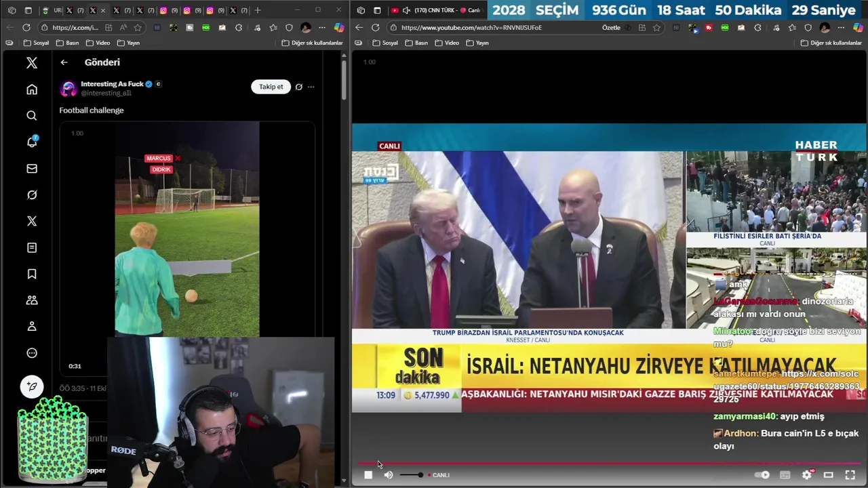Click the compose post feather button
Image resolution: width=868 pixels, height=488 pixels.
(x=32, y=386)
